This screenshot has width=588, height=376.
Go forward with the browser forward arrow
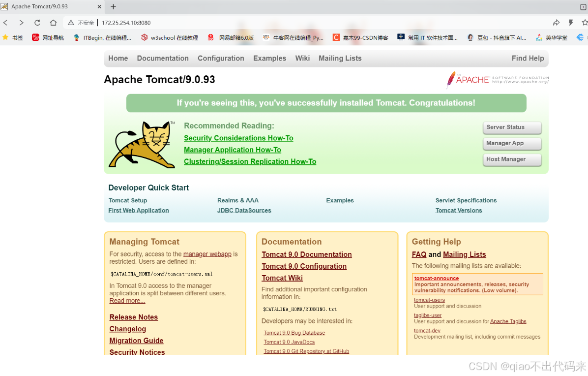coord(21,23)
